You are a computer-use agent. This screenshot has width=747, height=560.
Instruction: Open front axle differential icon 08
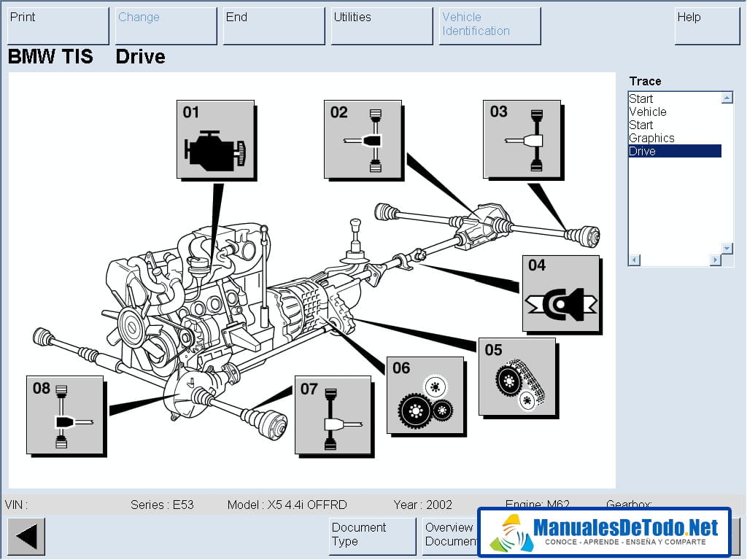(x=65, y=415)
